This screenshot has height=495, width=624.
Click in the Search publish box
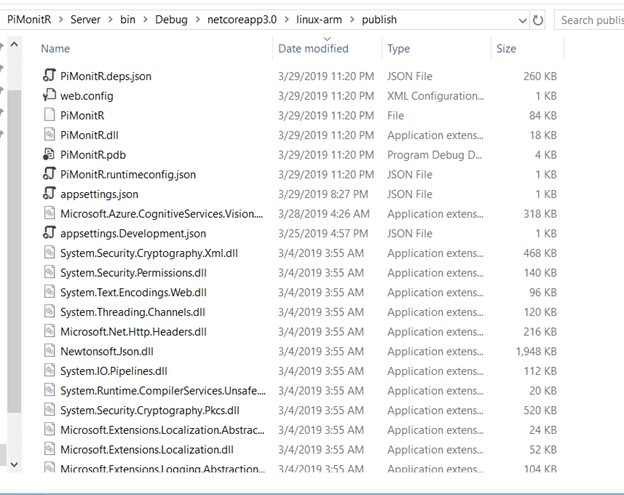tap(590, 20)
